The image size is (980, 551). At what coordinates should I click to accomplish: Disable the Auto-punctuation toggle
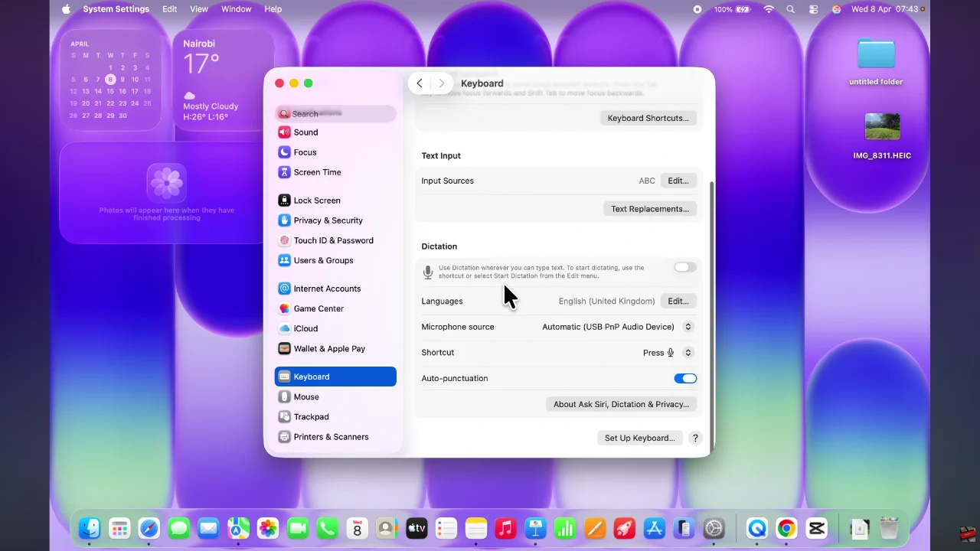click(684, 378)
